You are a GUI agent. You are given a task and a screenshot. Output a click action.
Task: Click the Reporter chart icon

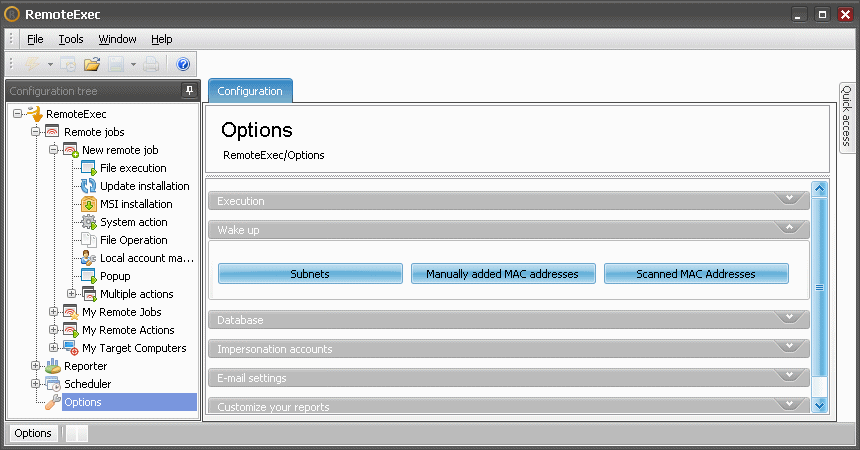[x=53, y=366]
